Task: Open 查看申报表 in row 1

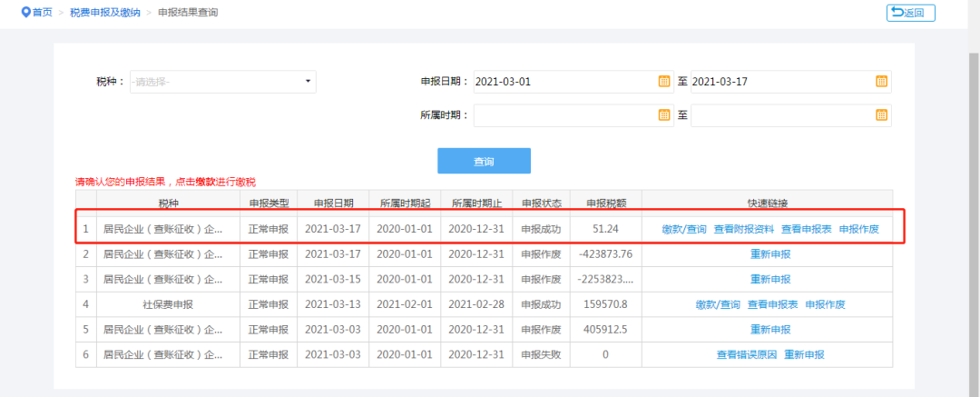Action: coord(807,229)
